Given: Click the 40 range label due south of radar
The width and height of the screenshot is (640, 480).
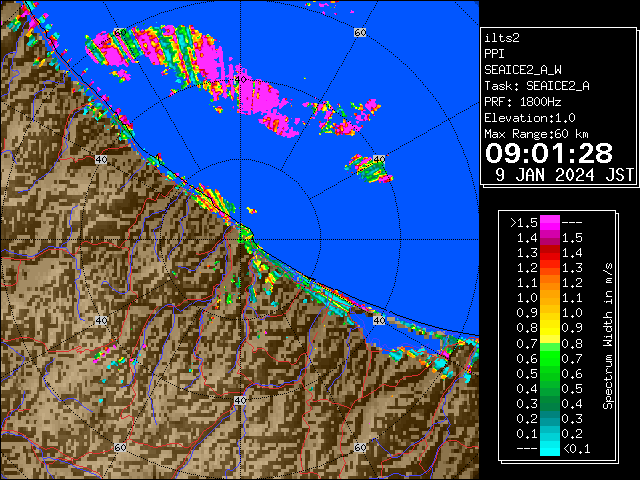Looking at the screenshot, I should (x=240, y=400).
